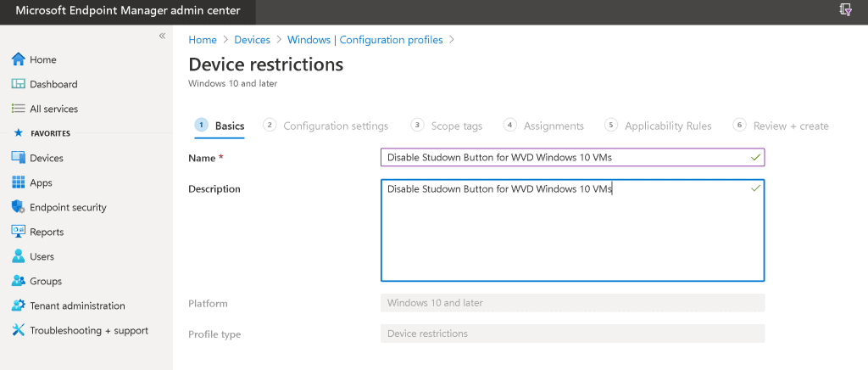
Task: Open Dashboard via its sidebar icon
Action: (19, 84)
